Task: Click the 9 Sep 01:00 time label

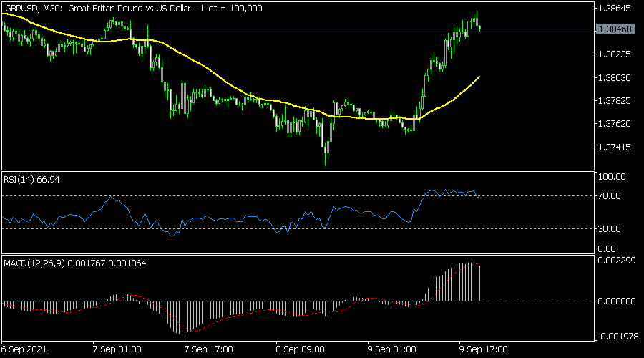Action: click(392, 349)
